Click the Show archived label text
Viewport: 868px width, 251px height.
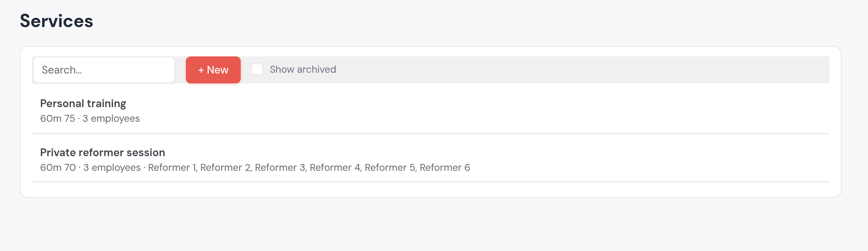(303, 69)
